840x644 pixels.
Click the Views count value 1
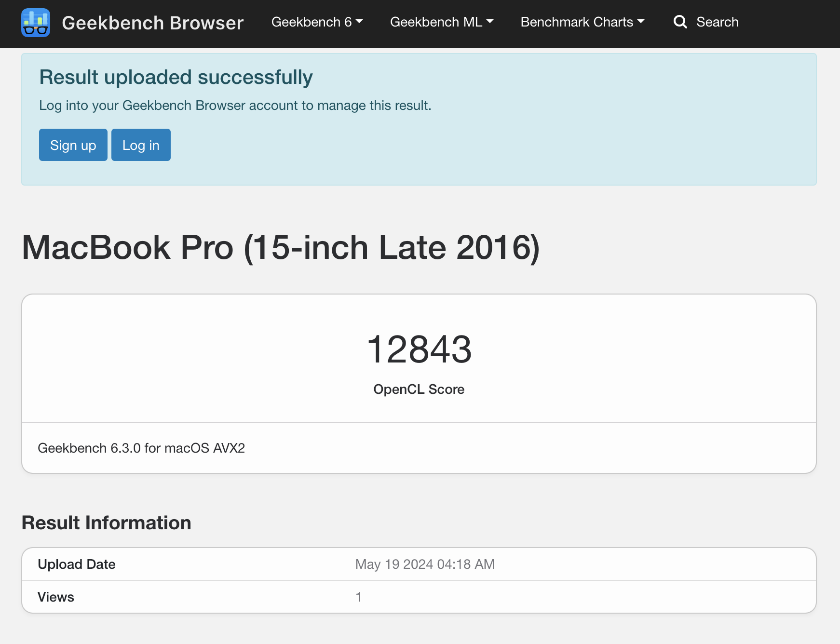[358, 597]
